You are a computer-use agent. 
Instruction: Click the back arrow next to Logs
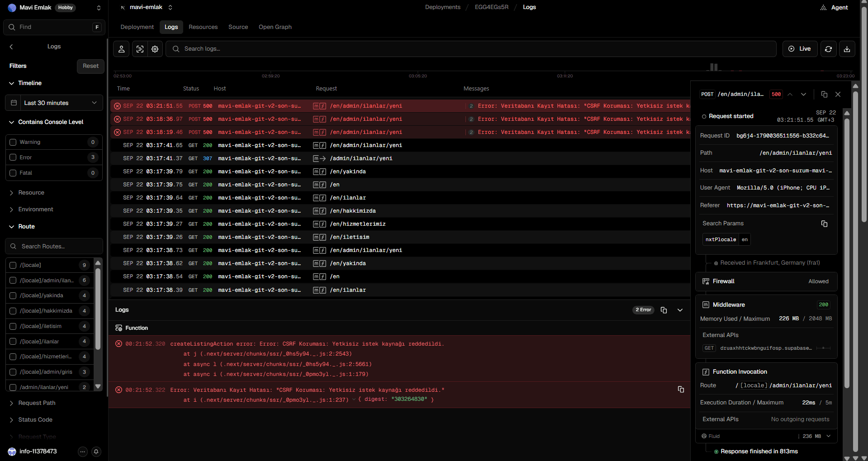click(11, 47)
